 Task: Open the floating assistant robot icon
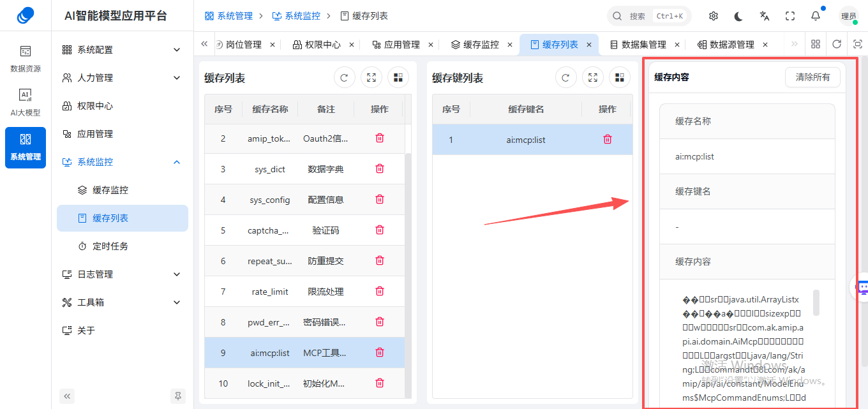coord(862,287)
